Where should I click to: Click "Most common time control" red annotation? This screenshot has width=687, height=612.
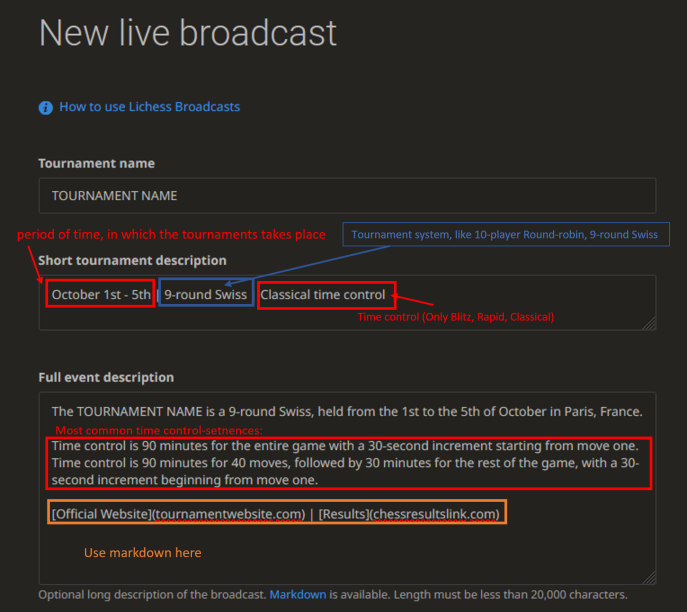[158, 430]
